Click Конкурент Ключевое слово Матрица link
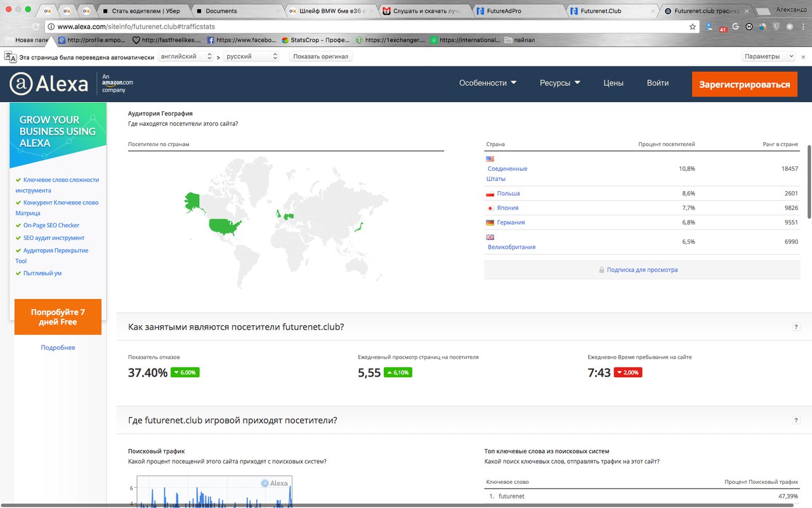This screenshot has height=508, width=812. tap(57, 208)
